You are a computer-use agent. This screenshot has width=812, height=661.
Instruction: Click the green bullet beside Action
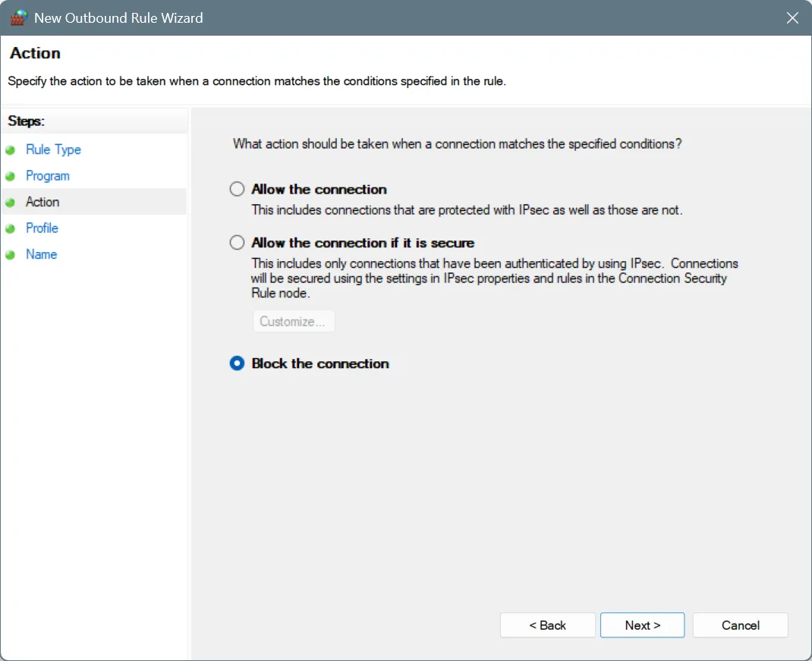point(11,203)
